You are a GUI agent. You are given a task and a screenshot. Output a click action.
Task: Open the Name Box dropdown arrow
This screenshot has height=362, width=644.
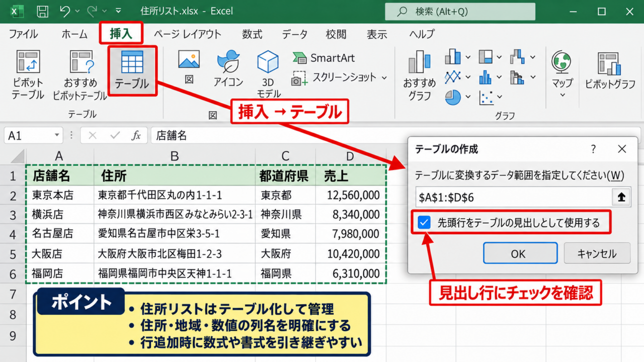(x=57, y=135)
